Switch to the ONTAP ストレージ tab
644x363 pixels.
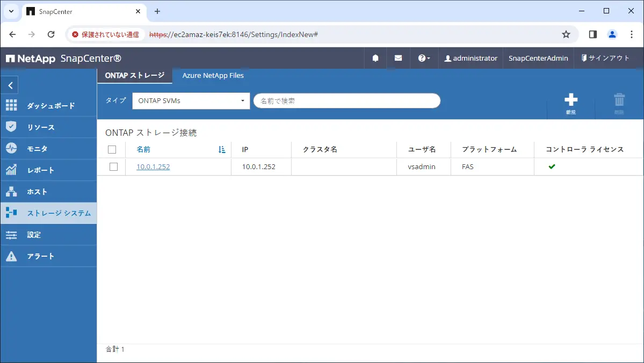[x=135, y=76]
